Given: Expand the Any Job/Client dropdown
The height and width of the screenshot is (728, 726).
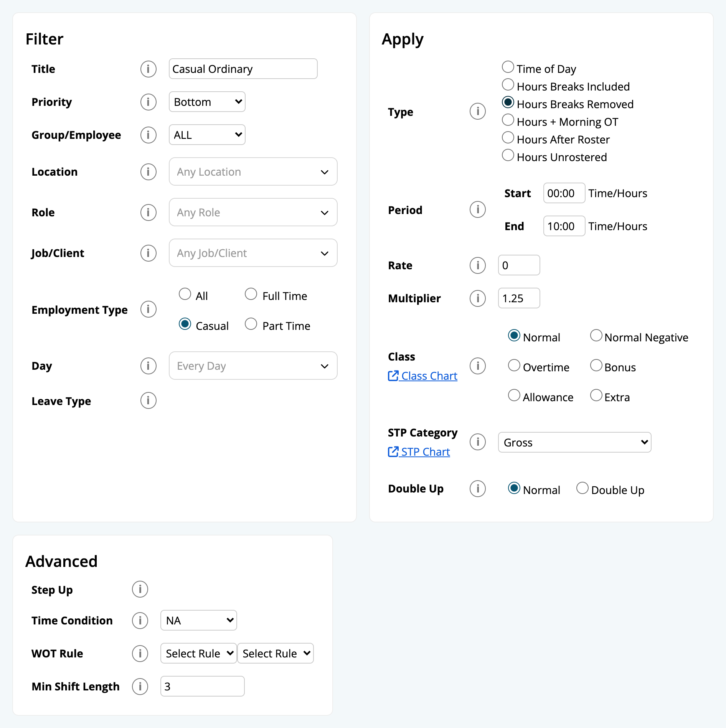Looking at the screenshot, I should [253, 253].
